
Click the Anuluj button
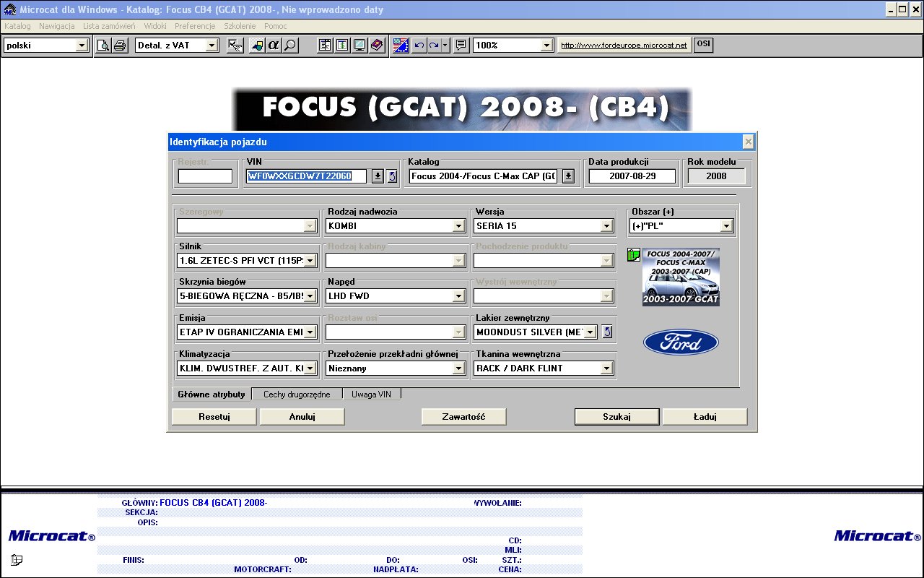tap(302, 417)
